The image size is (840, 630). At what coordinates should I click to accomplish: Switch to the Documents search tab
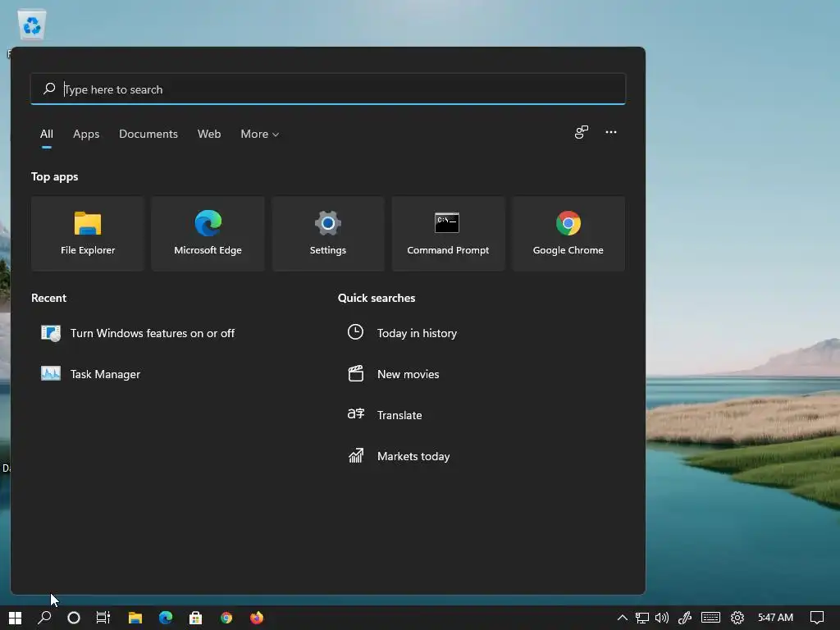148,134
